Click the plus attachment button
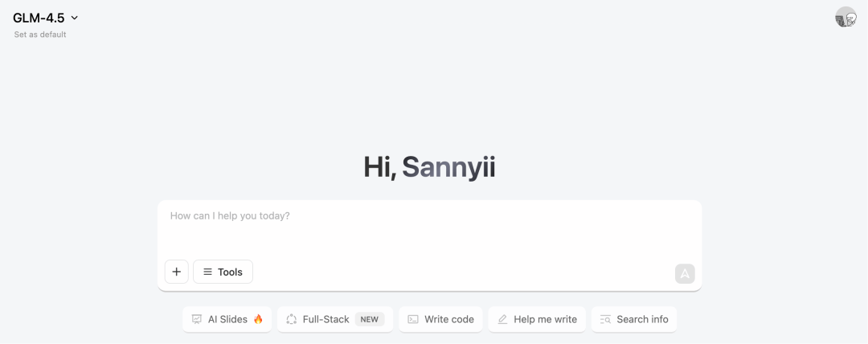 pos(177,272)
